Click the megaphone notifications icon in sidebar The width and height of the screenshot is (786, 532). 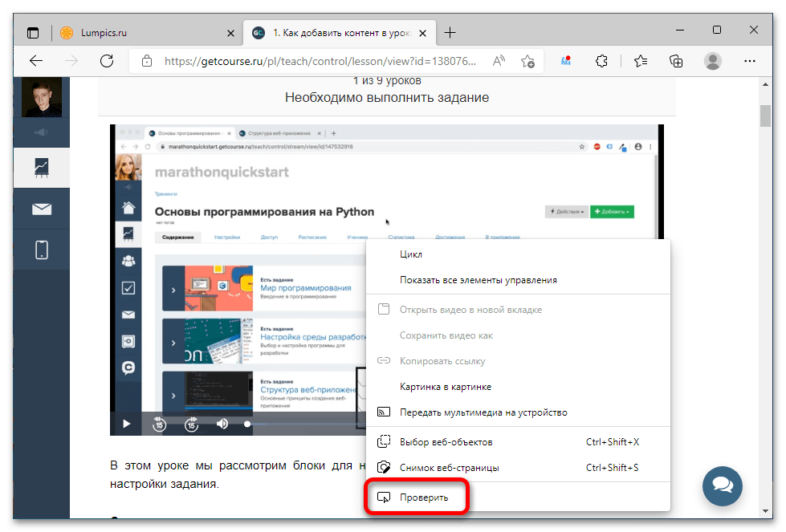(41, 132)
